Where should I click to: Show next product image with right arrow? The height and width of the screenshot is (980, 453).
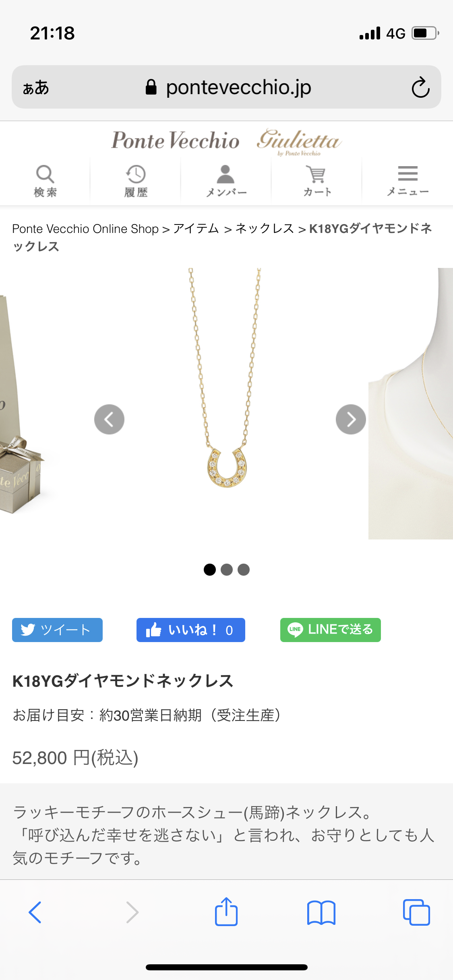[351, 419]
